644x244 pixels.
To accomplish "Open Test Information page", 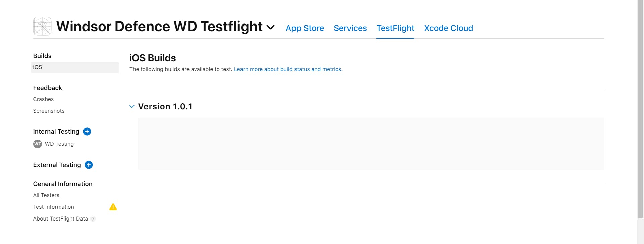I will tap(53, 207).
